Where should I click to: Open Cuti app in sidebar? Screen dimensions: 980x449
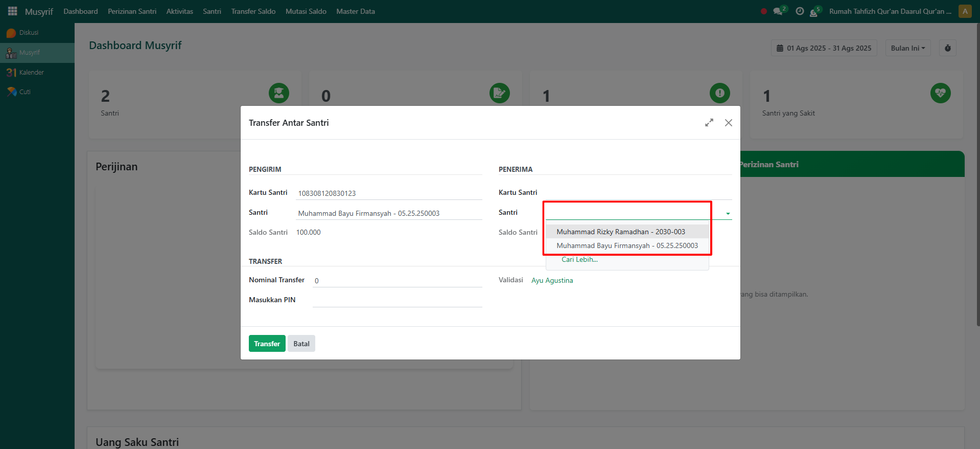pyautogui.click(x=25, y=92)
